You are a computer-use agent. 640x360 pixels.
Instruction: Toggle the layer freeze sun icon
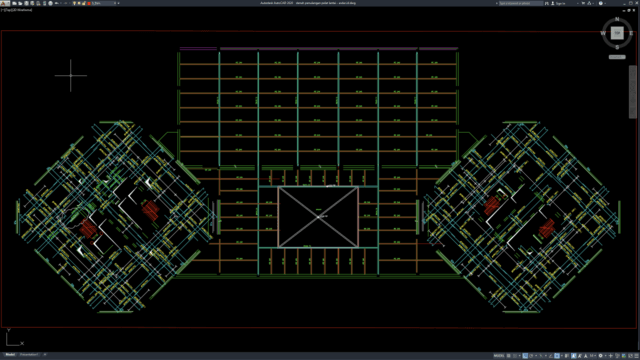79,3
